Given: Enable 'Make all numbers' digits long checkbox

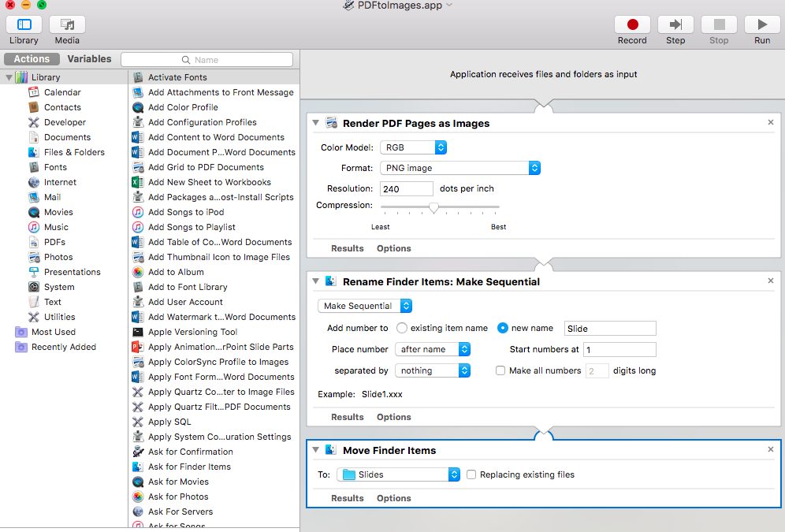Looking at the screenshot, I should (500, 371).
